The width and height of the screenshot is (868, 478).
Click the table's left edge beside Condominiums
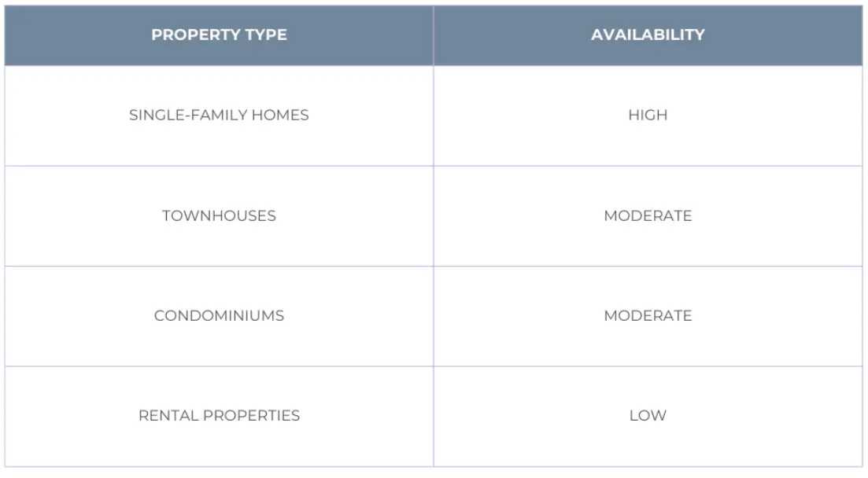tap(5, 315)
